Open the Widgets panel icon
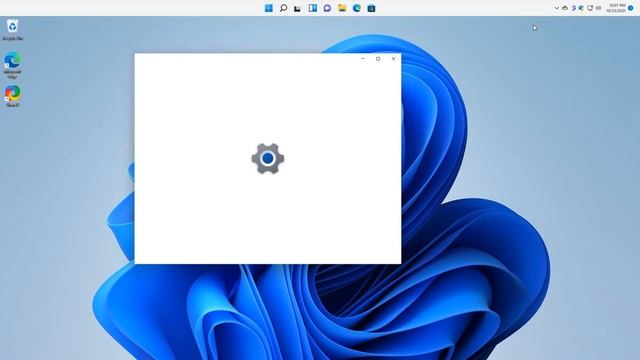 pos(313,8)
